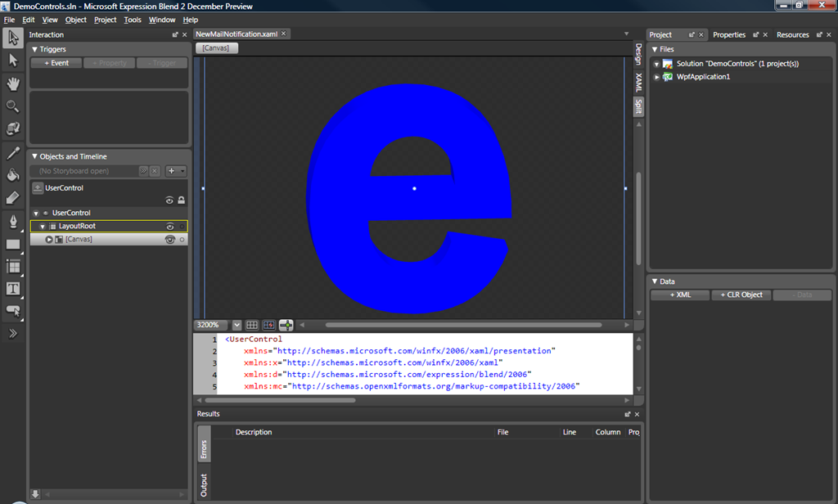The image size is (838, 504).
Task: Collapse the Triggers section
Action: (x=34, y=49)
